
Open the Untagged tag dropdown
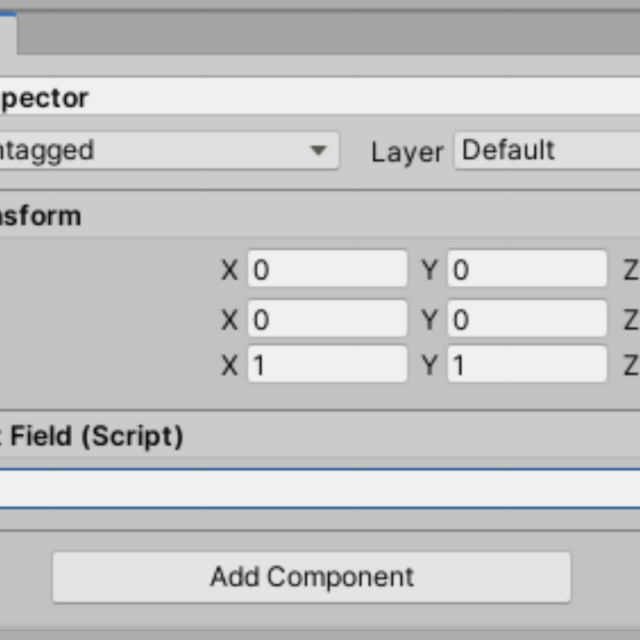pos(168,150)
